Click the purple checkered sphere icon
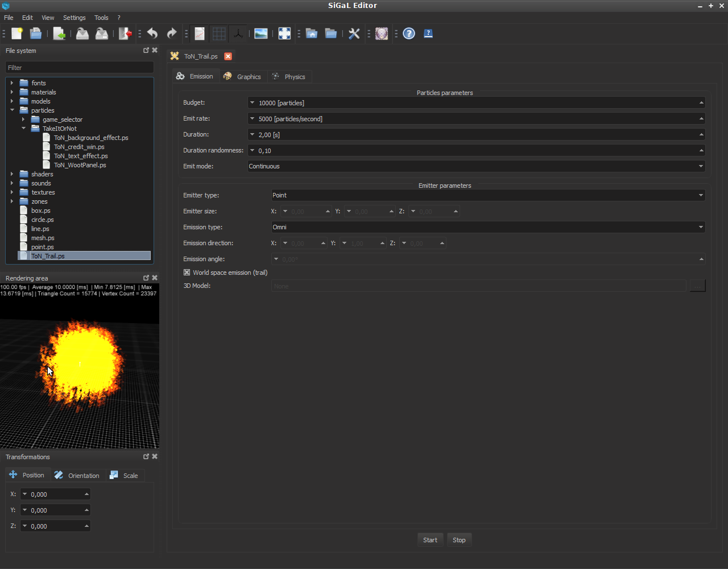 [382, 34]
